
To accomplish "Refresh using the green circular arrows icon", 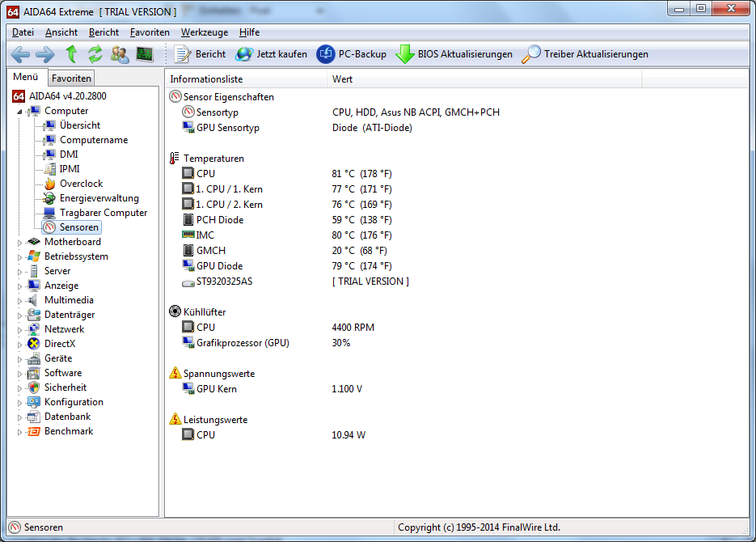I will (95, 54).
